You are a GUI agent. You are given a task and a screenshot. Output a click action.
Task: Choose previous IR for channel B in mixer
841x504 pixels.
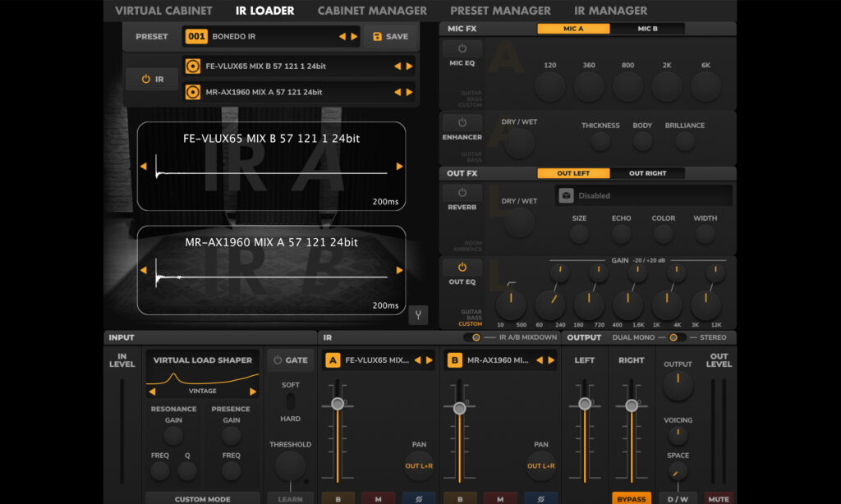(x=539, y=360)
